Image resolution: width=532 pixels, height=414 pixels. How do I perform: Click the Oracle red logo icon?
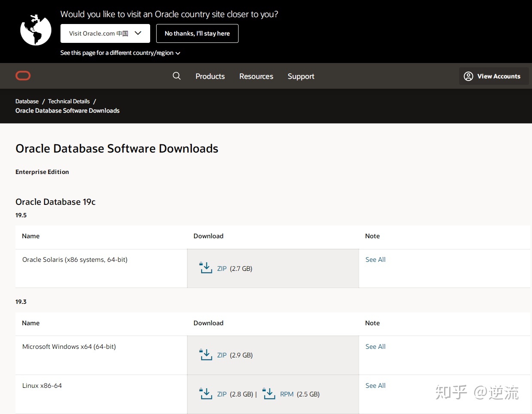(23, 76)
